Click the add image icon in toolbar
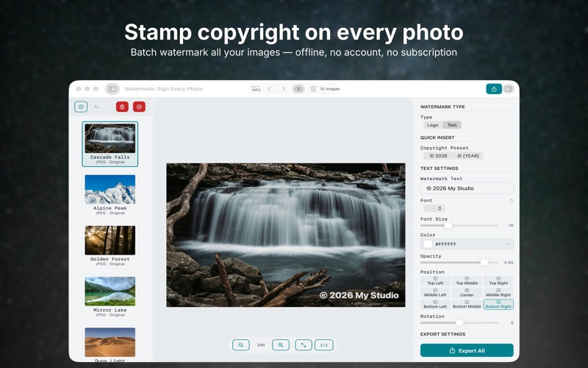The image size is (588, 368). (256, 88)
